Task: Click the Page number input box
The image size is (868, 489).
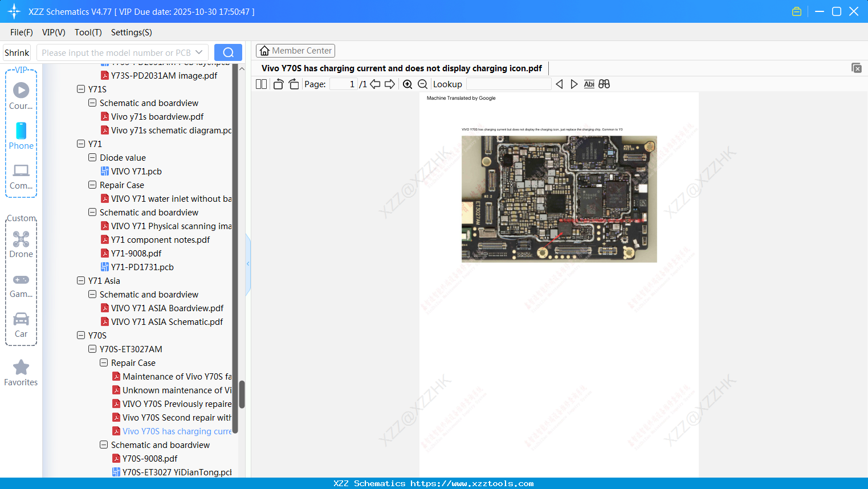Action: (344, 84)
